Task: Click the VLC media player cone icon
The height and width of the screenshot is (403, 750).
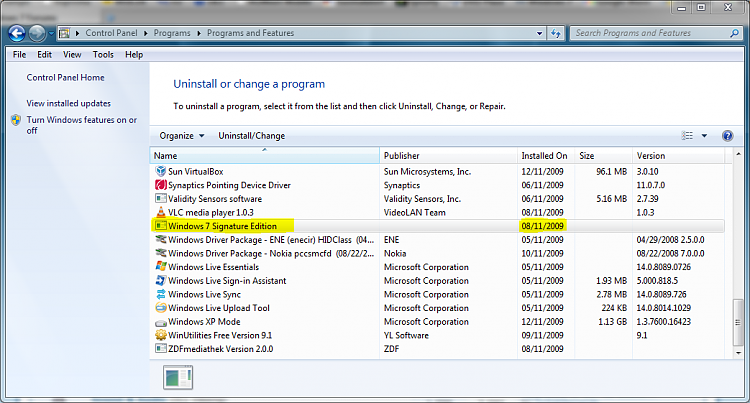Action: [x=161, y=212]
